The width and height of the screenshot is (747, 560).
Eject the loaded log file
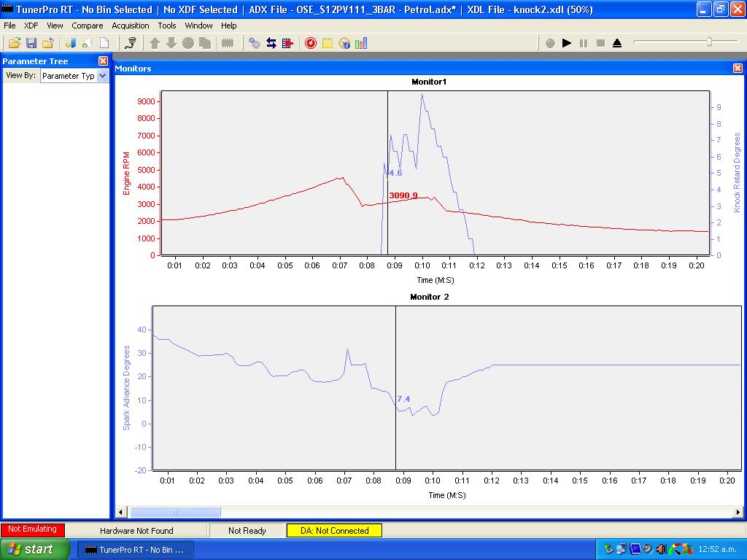pos(617,43)
